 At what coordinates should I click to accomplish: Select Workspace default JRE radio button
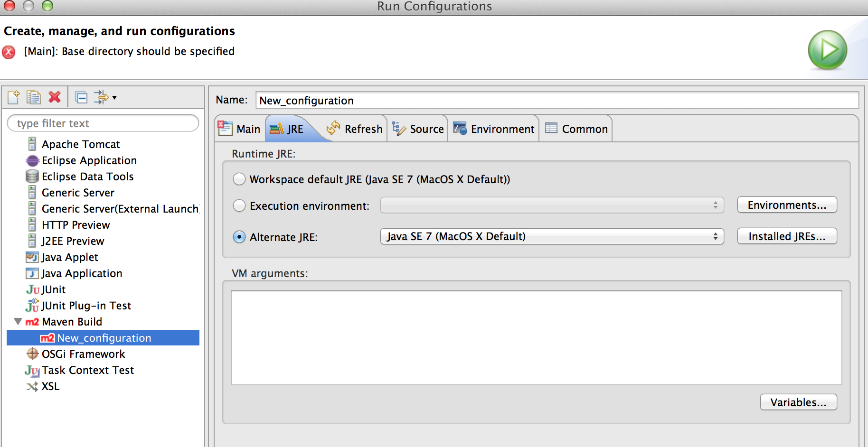coord(239,179)
